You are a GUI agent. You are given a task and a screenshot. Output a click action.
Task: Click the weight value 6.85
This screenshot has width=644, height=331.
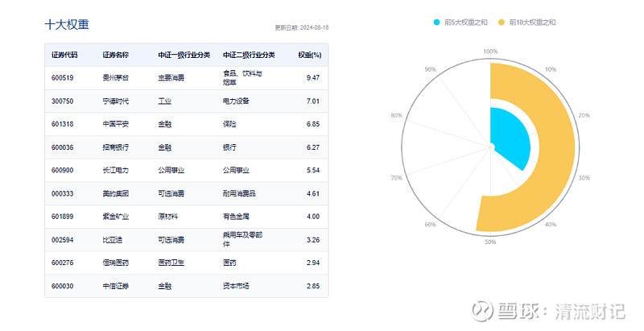(313, 125)
